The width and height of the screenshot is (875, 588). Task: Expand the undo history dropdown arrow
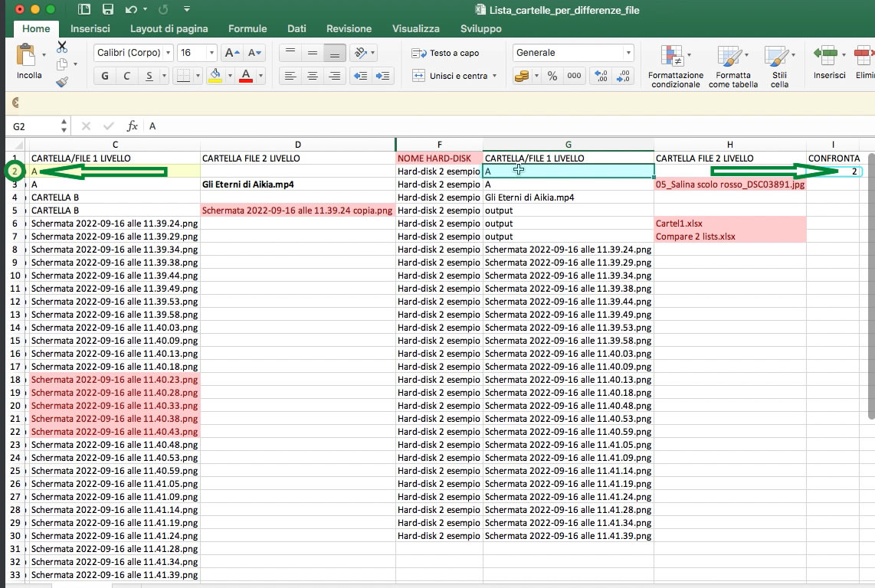tap(145, 9)
